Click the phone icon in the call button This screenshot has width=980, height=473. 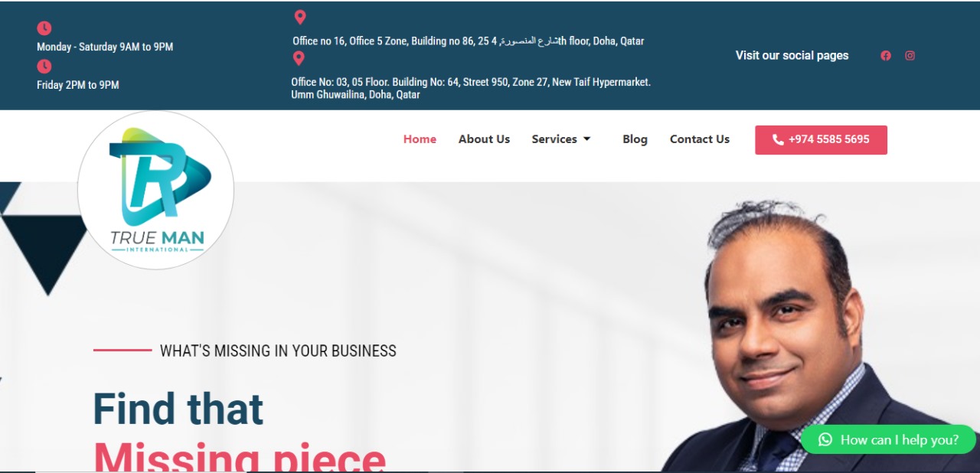778,139
